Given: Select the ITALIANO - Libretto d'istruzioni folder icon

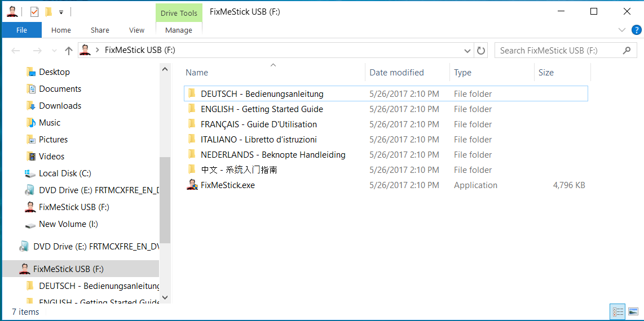Looking at the screenshot, I should (191, 139).
